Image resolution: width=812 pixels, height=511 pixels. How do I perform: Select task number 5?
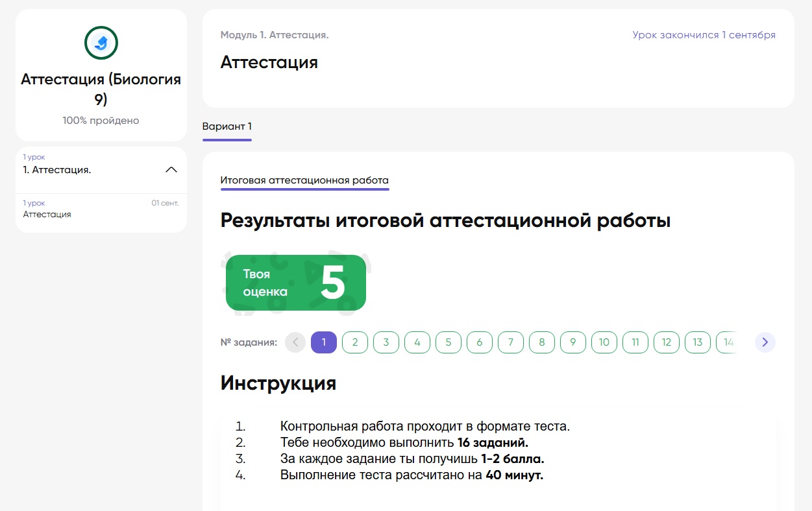449,342
